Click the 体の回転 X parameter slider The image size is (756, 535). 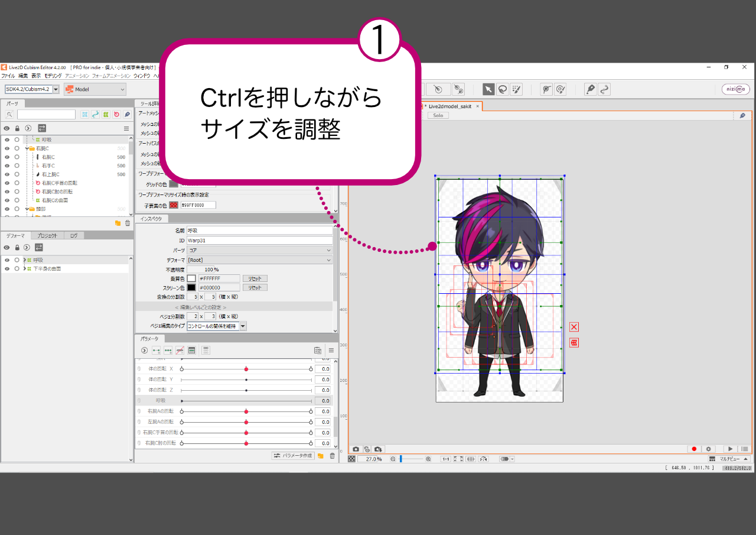tap(246, 369)
